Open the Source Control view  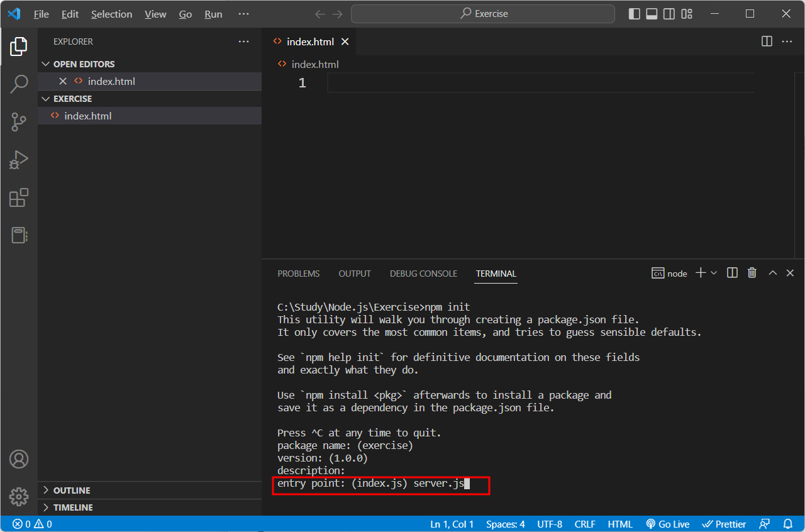(x=19, y=122)
